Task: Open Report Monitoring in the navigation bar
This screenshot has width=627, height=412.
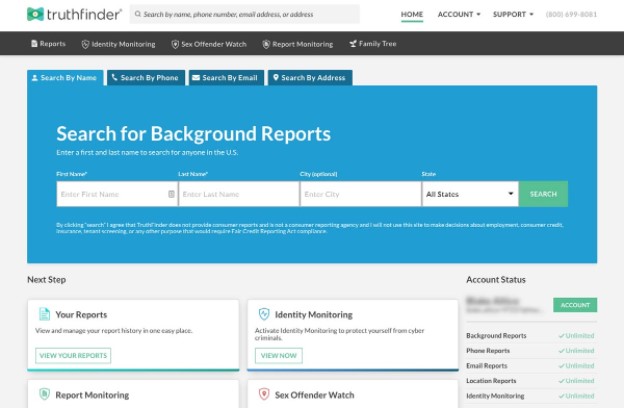Action: click(x=298, y=44)
